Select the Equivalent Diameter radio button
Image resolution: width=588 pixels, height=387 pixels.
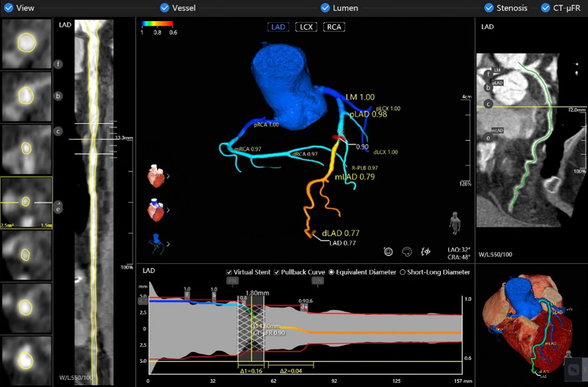[331, 272]
